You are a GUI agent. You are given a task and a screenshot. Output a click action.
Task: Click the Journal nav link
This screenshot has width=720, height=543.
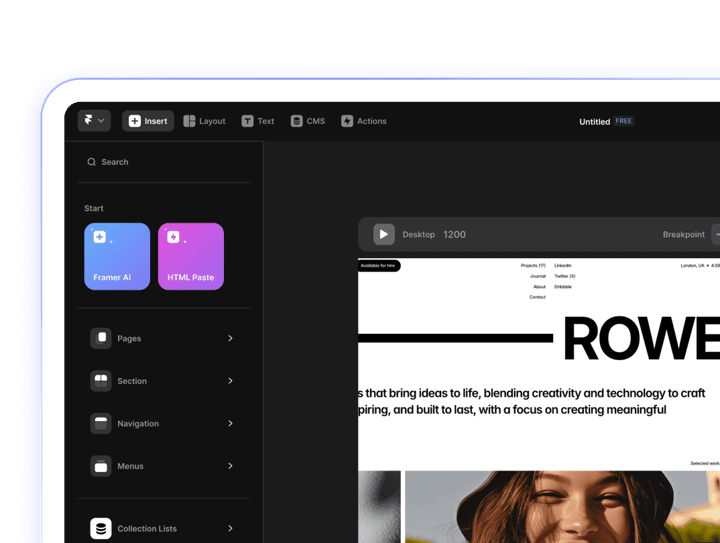(x=538, y=276)
